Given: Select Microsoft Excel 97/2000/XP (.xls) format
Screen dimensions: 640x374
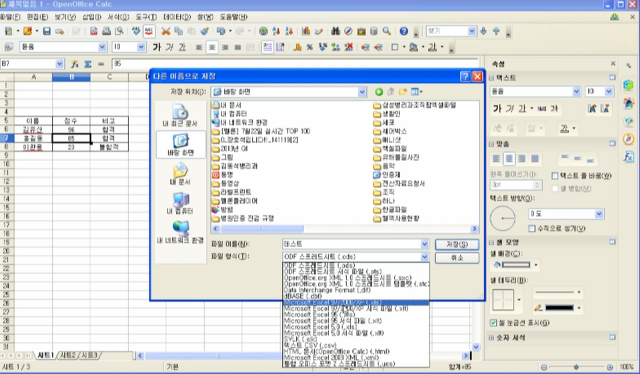Looking at the screenshot, I should click(x=356, y=303).
